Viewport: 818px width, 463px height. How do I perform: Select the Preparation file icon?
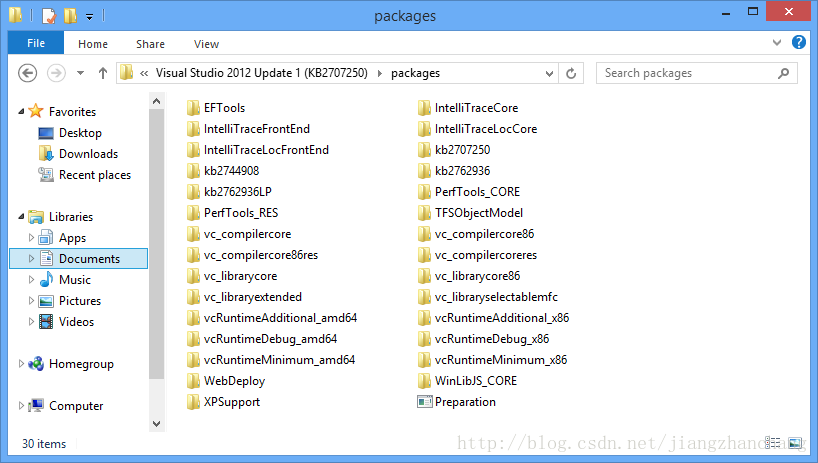pyautogui.click(x=425, y=401)
